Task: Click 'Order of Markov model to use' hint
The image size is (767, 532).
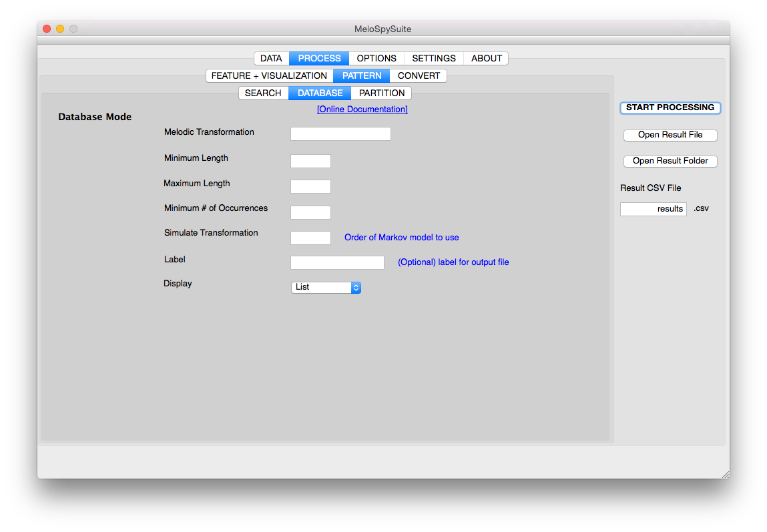Action: click(402, 238)
